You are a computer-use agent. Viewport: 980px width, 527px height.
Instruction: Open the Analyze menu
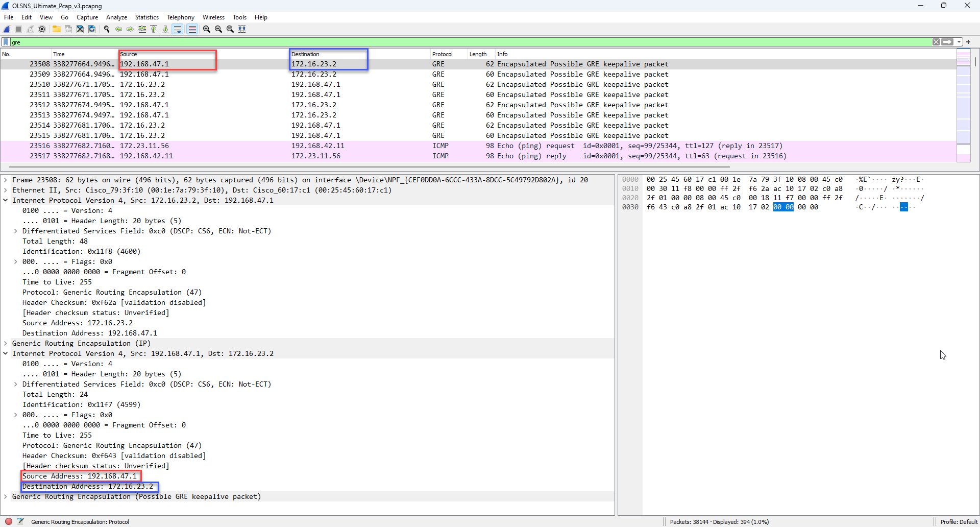tap(116, 17)
